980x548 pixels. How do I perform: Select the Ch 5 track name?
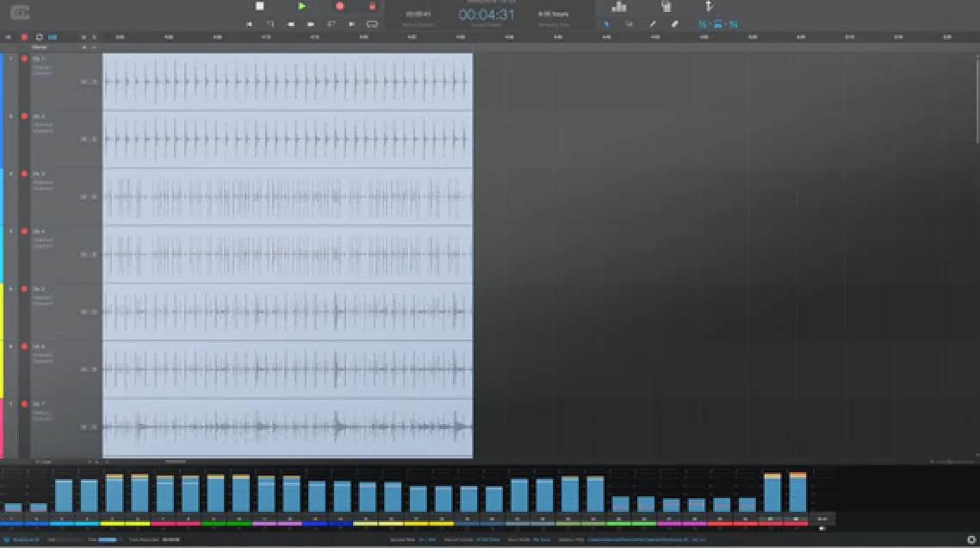click(39, 289)
